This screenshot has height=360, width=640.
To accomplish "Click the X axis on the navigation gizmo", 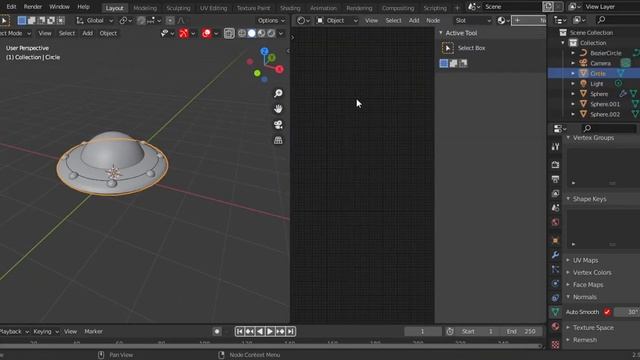I will (x=279, y=69).
